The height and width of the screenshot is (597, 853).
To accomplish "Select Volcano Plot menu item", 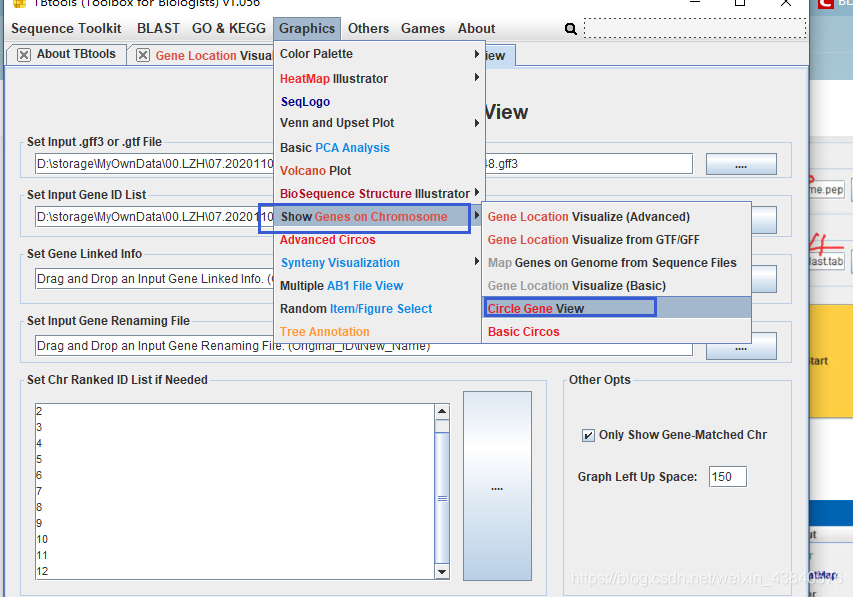I will point(379,170).
